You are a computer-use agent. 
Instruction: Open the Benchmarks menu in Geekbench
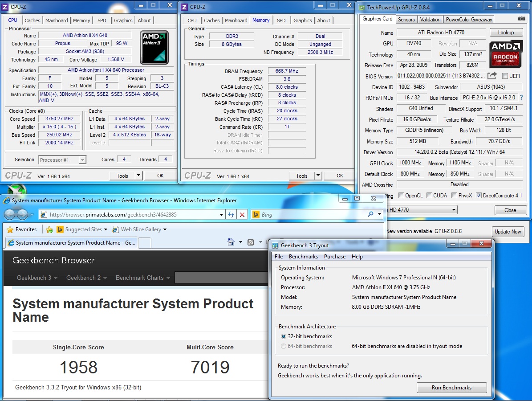303,257
